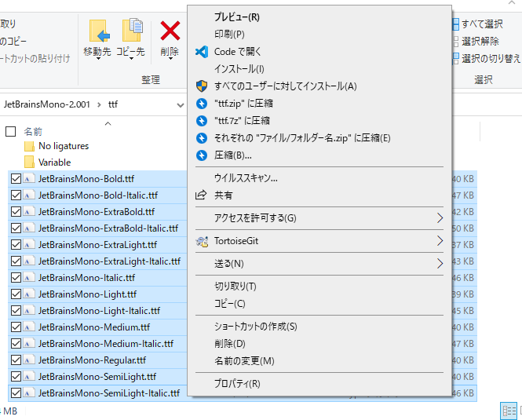Click the 選択の切り替え ribbon button text

491,59
